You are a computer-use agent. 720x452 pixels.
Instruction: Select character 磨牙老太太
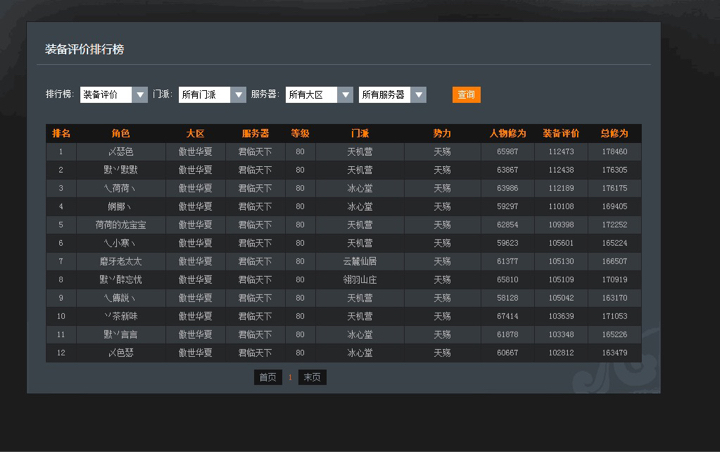coord(121,261)
